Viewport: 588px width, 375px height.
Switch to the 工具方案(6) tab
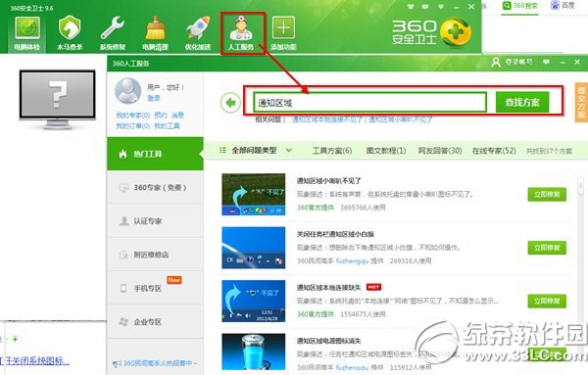coord(332,151)
